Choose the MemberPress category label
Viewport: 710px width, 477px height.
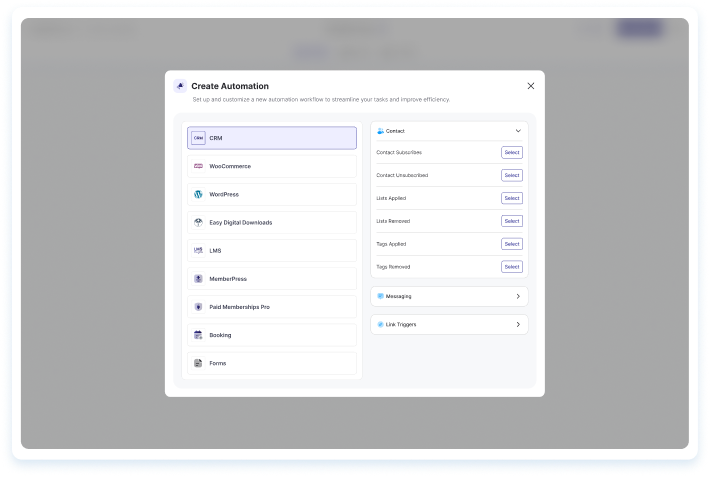[x=228, y=279]
